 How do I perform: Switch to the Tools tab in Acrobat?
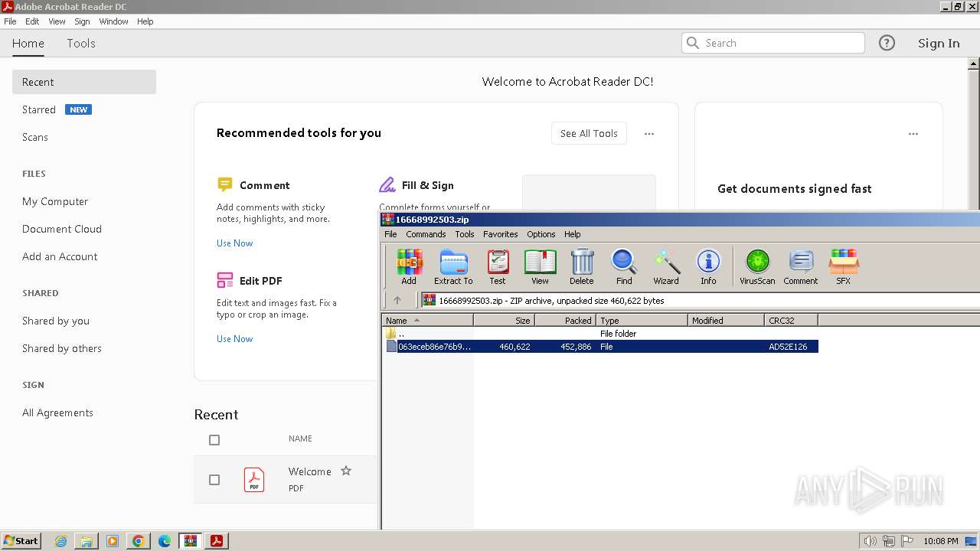pos(80,43)
